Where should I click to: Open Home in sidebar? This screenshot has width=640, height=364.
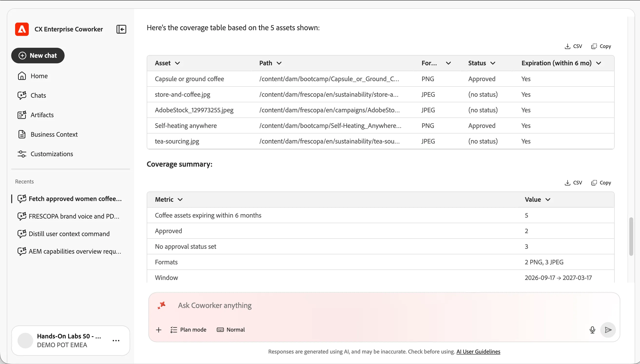click(33, 76)
